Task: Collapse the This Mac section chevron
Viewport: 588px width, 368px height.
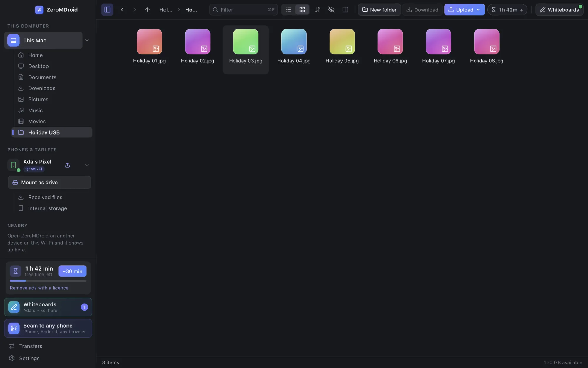Action: (x=87, y=40)
